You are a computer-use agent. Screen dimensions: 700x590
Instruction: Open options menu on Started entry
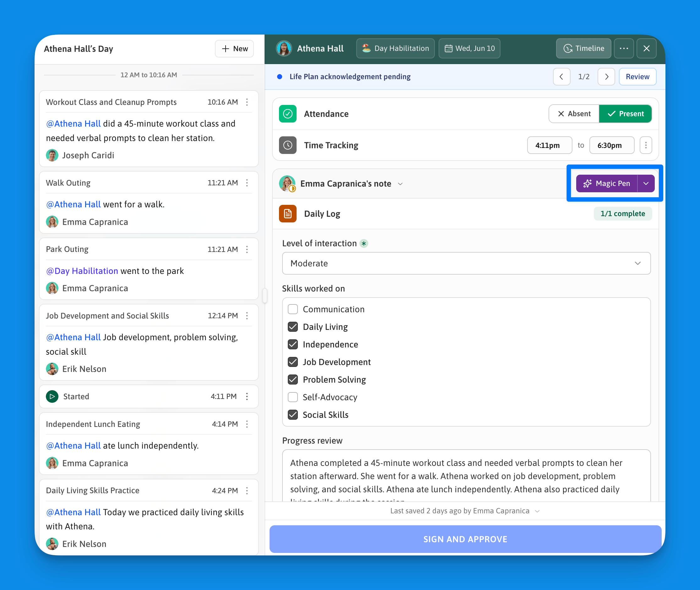pos(247,396)
